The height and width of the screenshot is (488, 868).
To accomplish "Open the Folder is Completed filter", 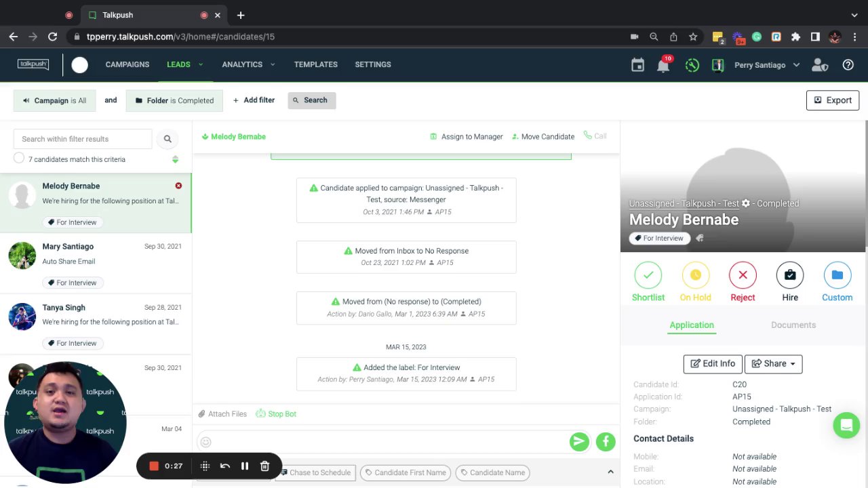I will pos(174,100).
